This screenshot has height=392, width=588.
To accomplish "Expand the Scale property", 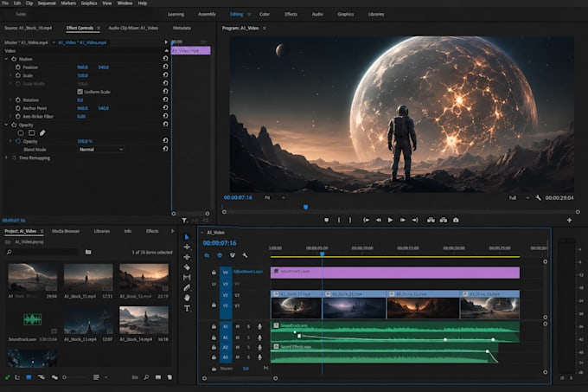I will 10,75.
